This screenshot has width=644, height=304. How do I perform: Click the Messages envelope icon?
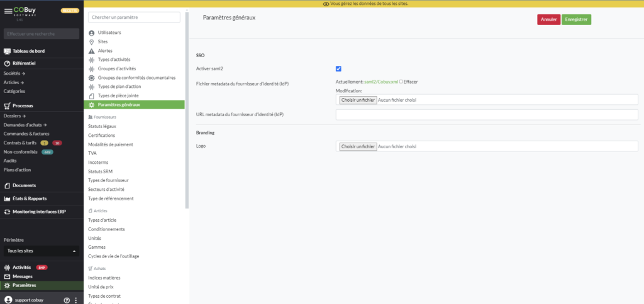(x=7, y=276)
